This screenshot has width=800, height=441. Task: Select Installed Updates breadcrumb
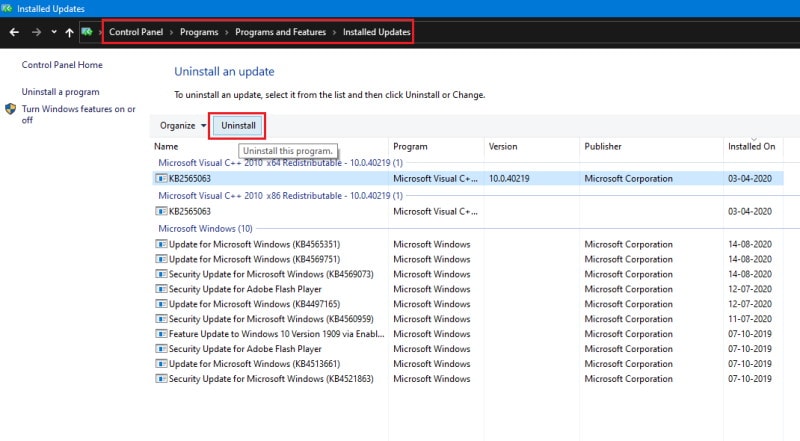point(377,32)
